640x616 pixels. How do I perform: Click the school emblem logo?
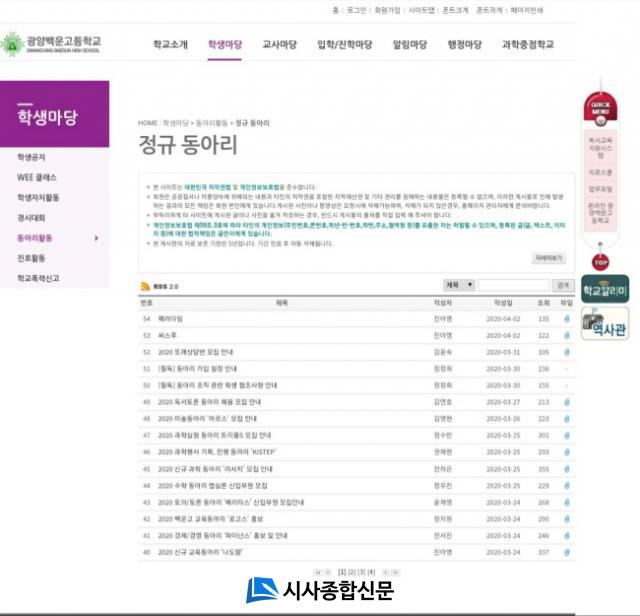tap(12, 44)
